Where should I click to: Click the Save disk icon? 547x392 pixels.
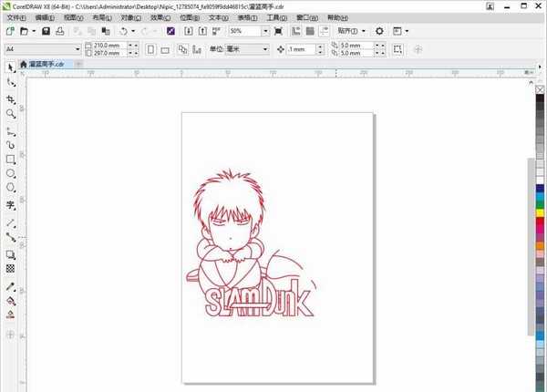pos(46,31)
